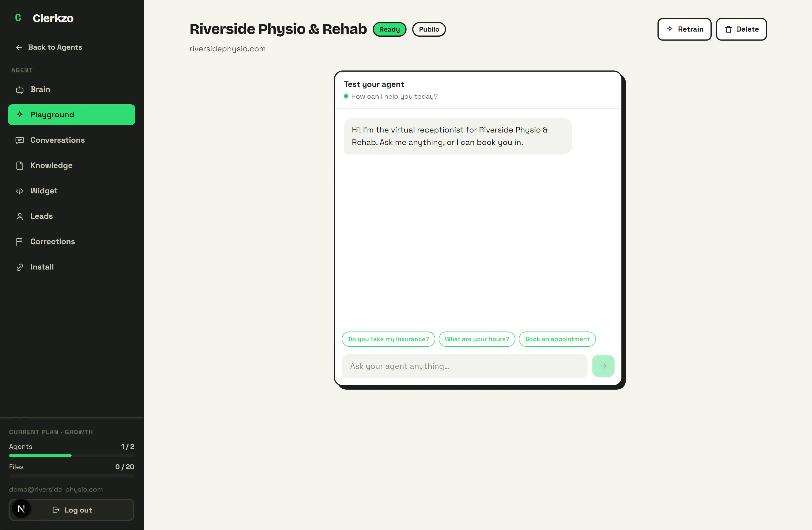Log out of the account
Viewport: 812px width, 530px height.
point(72,510)
